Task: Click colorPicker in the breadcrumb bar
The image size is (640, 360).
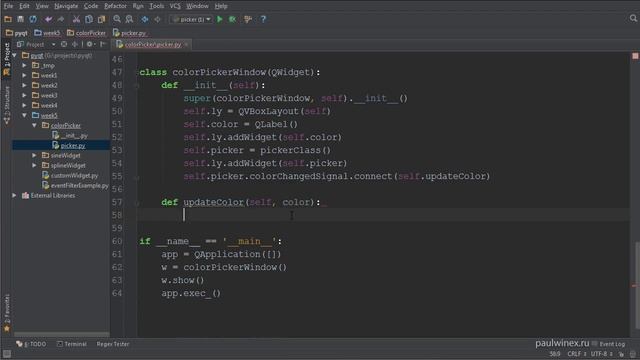Action: coord(87,33)
